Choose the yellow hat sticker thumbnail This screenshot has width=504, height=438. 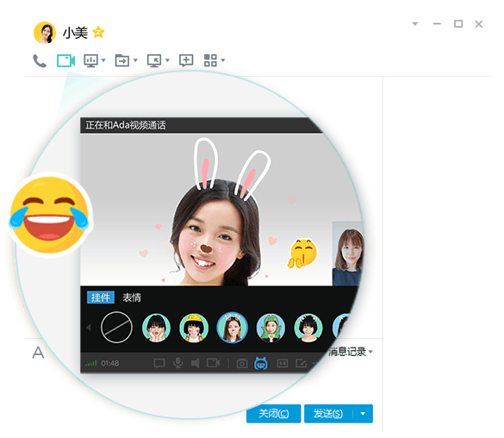coord(194,328)
